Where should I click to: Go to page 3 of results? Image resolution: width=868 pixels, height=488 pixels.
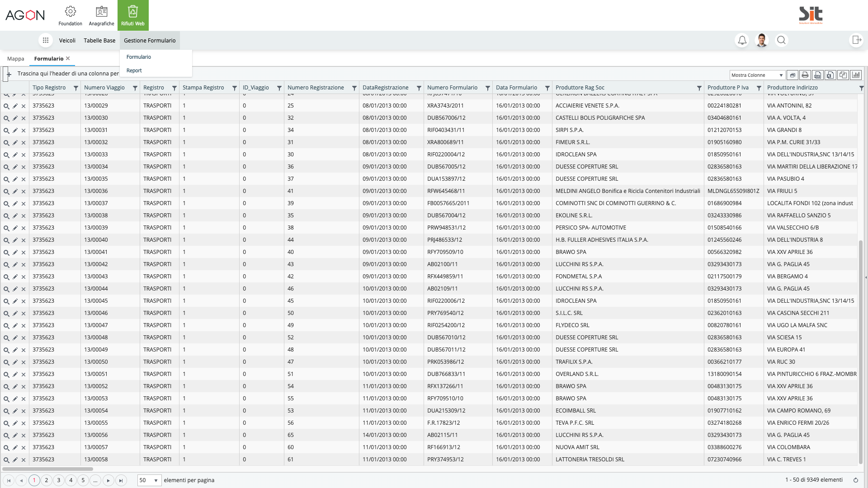pos(58,480)
